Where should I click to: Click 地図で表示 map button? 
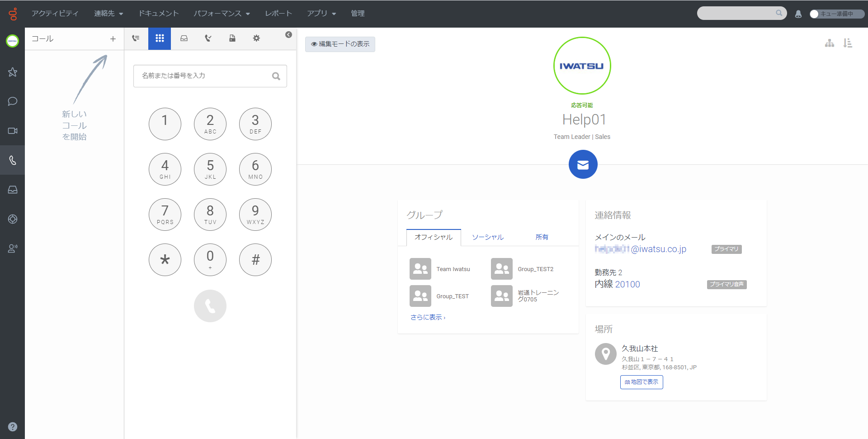pos(642,382)
